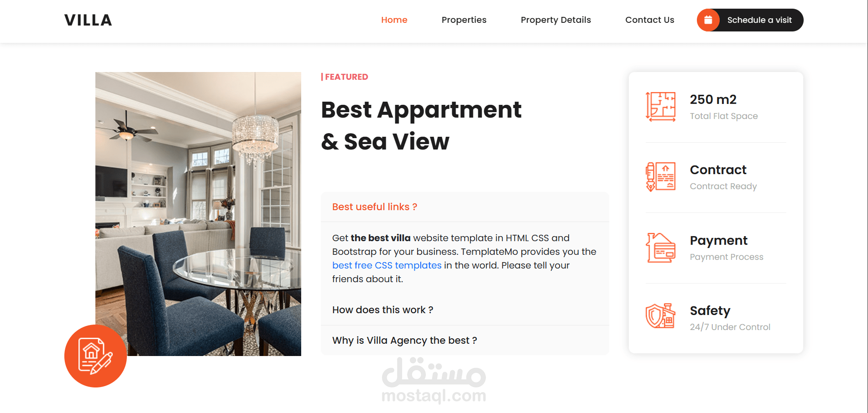The image size is (868, 413).
Task: Click the VILLA logo
Action: pos(88,20)
